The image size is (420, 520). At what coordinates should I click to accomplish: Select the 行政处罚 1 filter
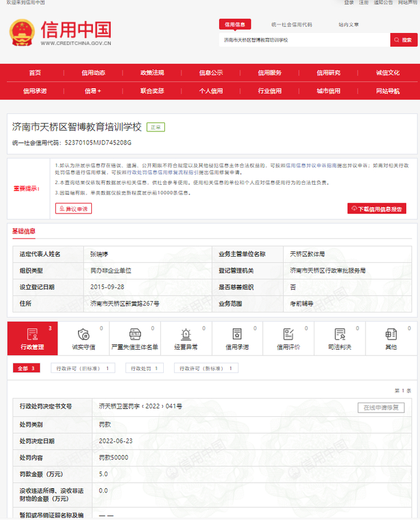[145, 368]
